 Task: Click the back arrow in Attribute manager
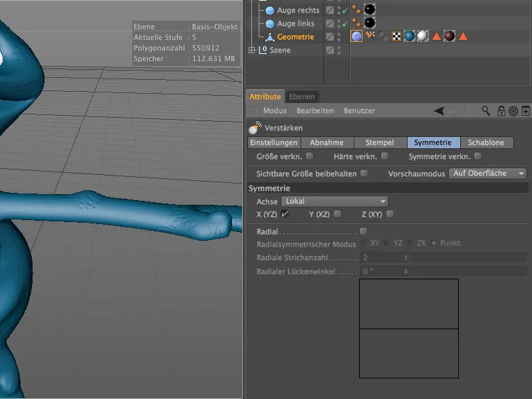click(x=439, y=110)
